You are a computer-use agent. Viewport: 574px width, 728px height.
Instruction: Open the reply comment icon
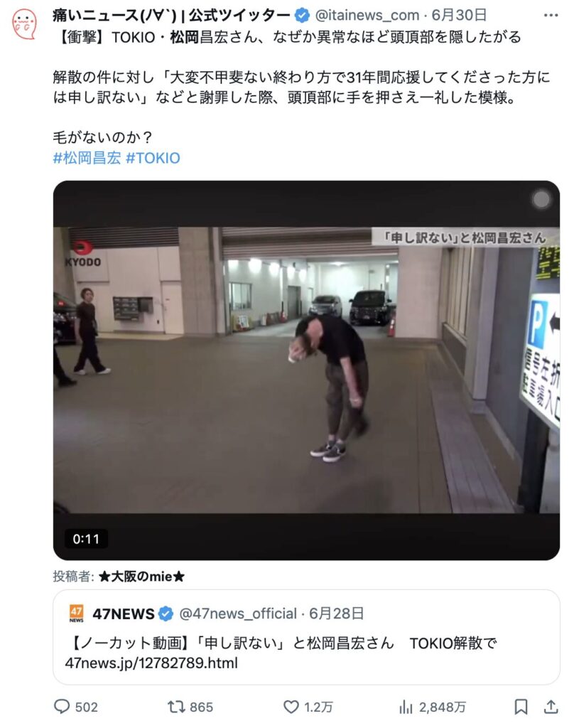click(x=62, y=707)
